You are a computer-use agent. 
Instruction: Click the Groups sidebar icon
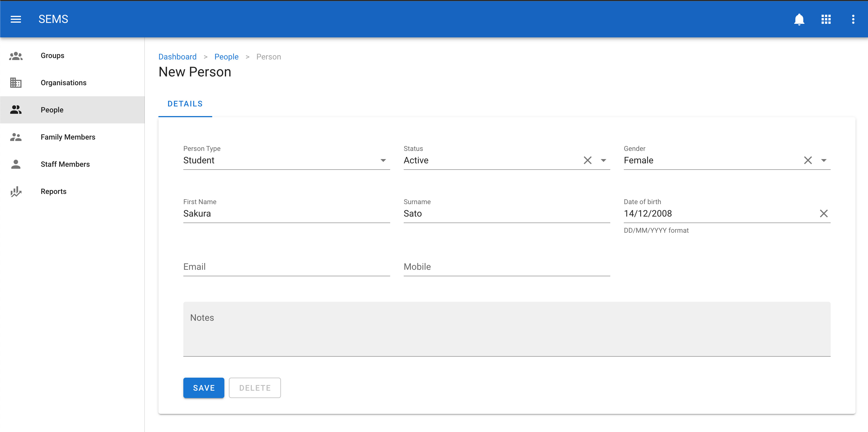[16, 56]
